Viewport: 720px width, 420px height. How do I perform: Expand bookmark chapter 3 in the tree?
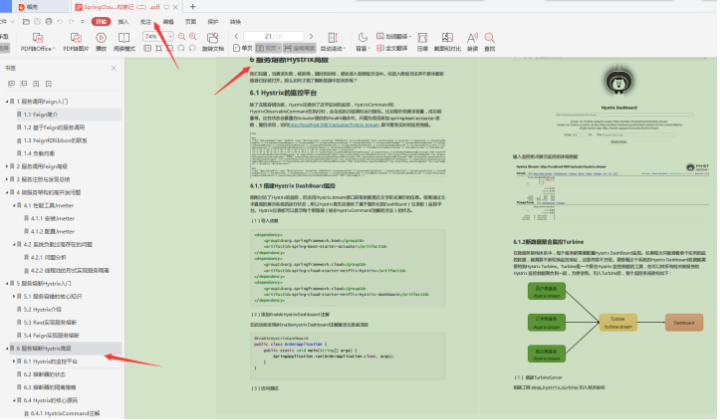(7, 179)
